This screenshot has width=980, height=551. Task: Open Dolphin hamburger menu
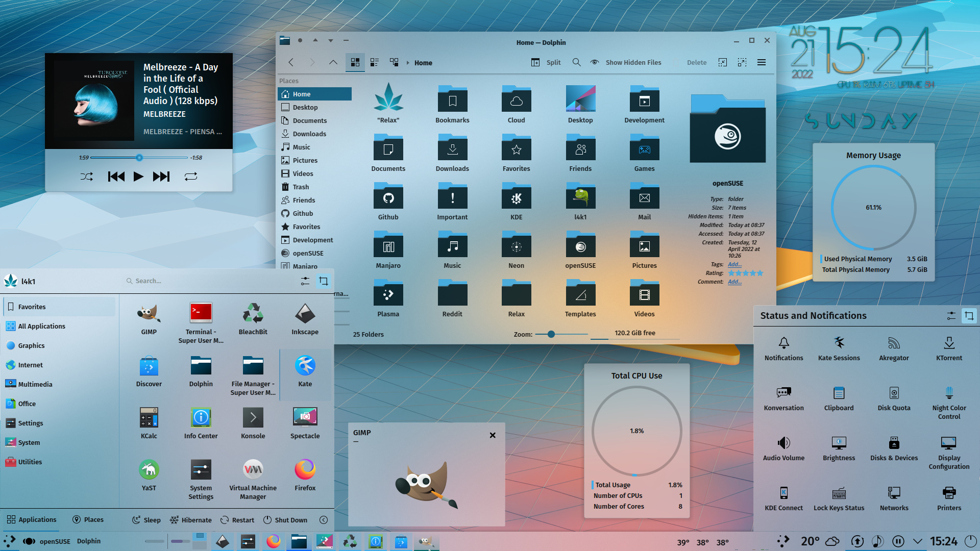[x=762, y=62]
